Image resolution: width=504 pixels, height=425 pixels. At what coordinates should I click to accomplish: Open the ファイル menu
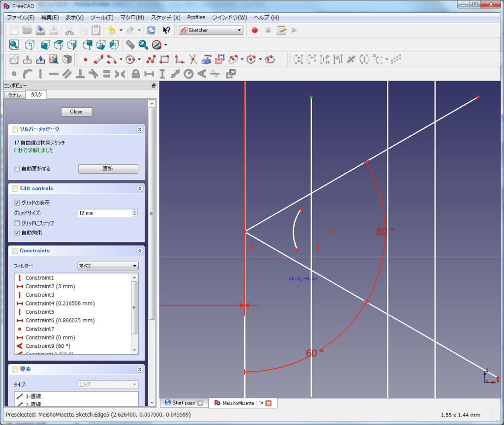pos(21,17)
